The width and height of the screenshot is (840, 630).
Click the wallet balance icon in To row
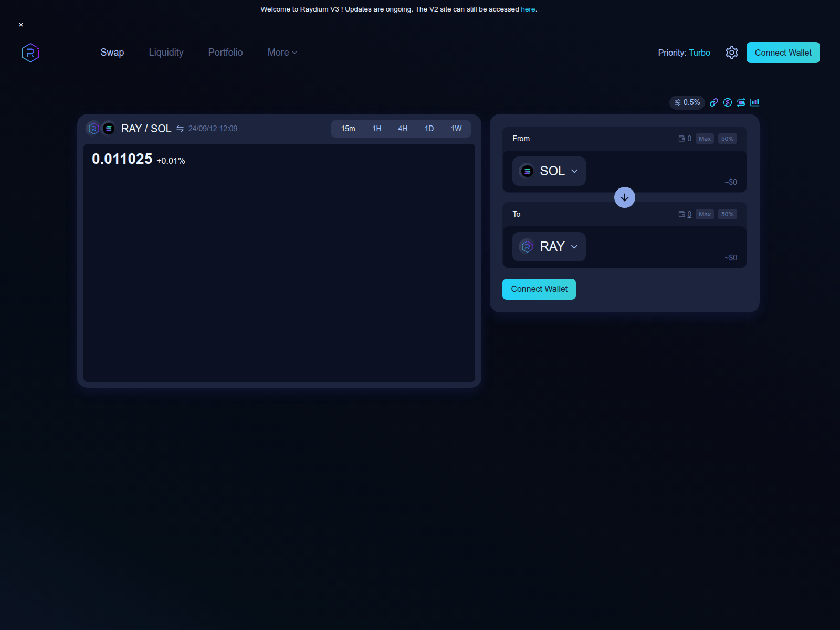[x=682, y=214]
